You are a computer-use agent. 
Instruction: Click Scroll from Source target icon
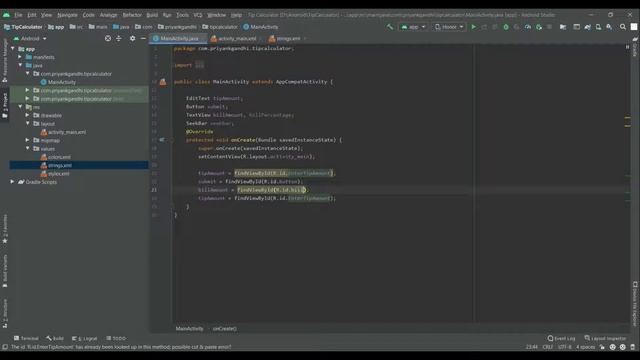(x=108, y=38)
